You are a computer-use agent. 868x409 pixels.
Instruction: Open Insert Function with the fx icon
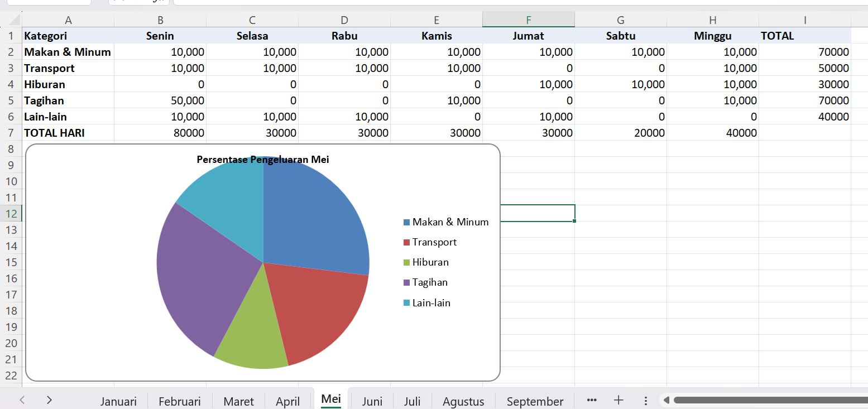[138, 2]
